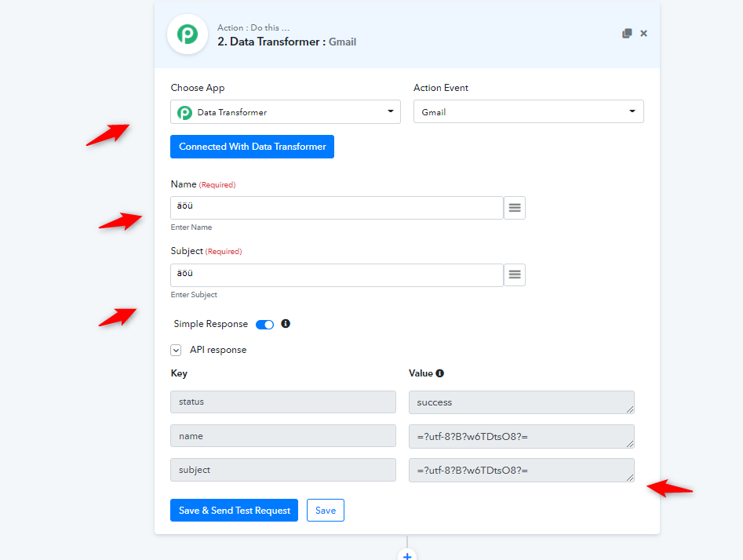The width and height of the screenshot is (743, 560).
Task: Close the Data Transformer action step
Action: (643, 33)
